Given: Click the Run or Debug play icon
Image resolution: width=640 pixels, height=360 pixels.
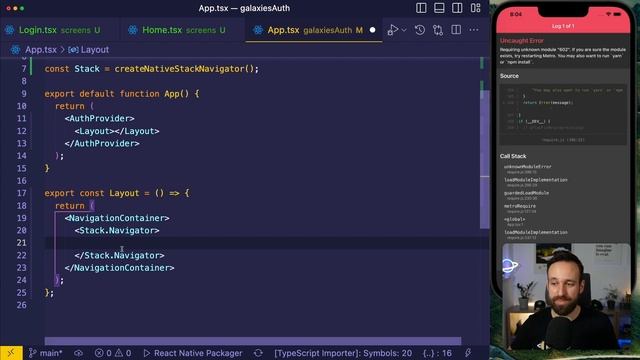Looking at the screenshot, I should tap(393, 30).
